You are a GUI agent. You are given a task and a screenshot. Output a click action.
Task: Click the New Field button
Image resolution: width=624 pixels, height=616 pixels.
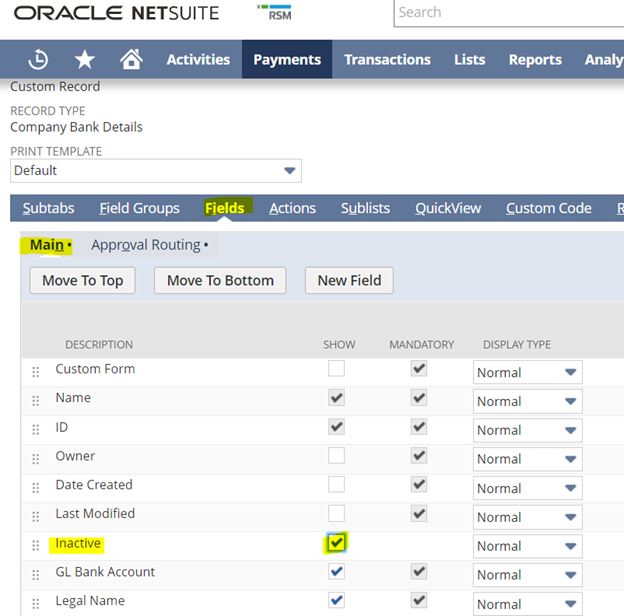click(349, 280)
